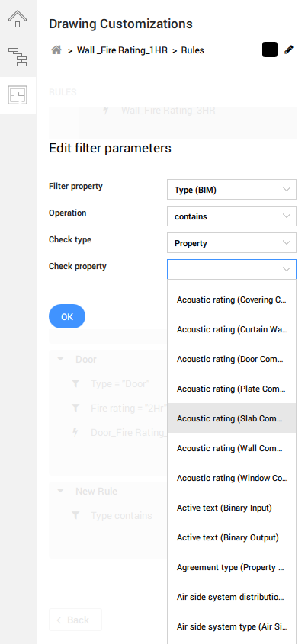Click the OK button
The height and width of the screenshot is (644, 308).
[x=67, y=316]
